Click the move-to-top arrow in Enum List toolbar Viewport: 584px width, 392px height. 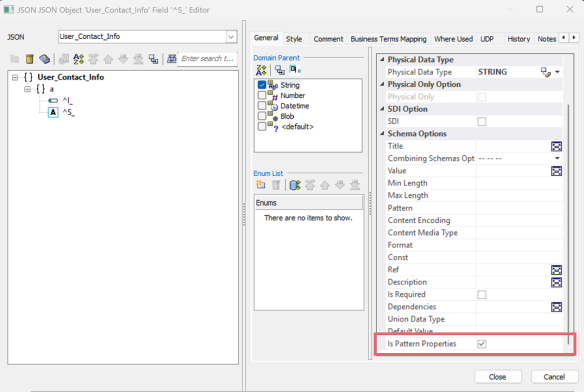coord(310,185)
